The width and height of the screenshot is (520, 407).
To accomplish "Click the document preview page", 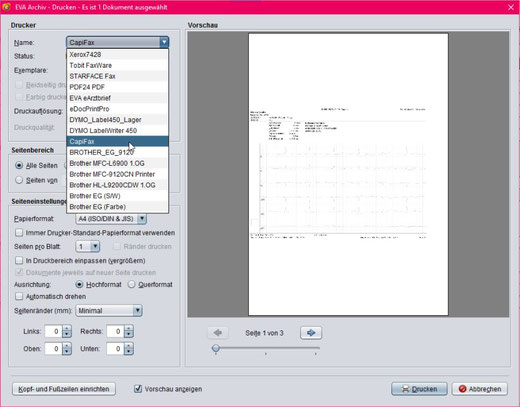I will (x=348, y=174).
